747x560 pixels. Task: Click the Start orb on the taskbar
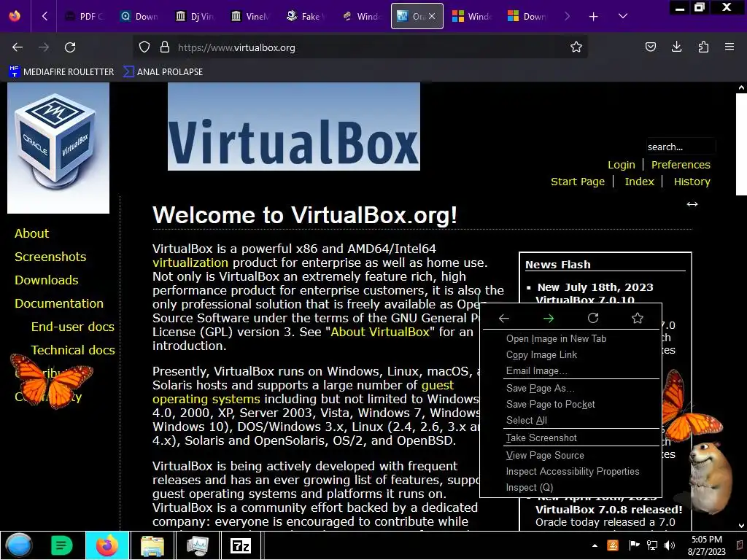18,545
